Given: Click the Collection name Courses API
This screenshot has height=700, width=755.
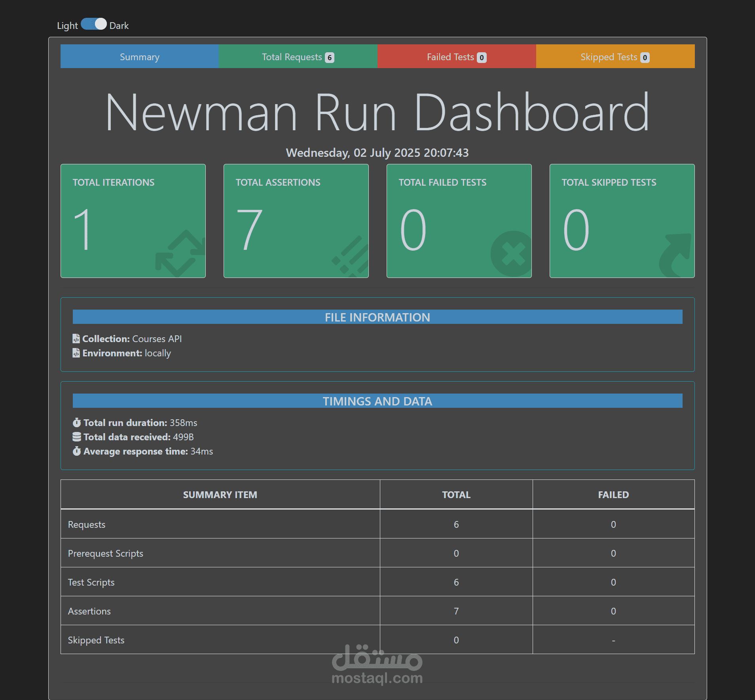Looking at the screenshot, I should pyautogui.click(x=157, y=339).
